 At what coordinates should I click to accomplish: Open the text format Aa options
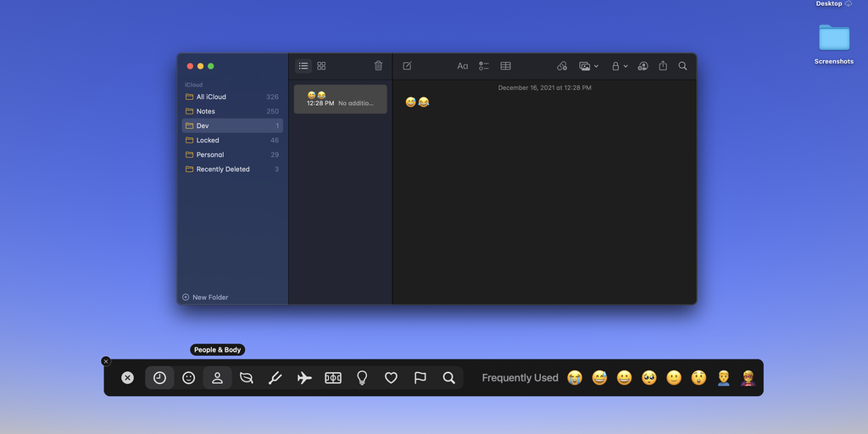(462, 66)
